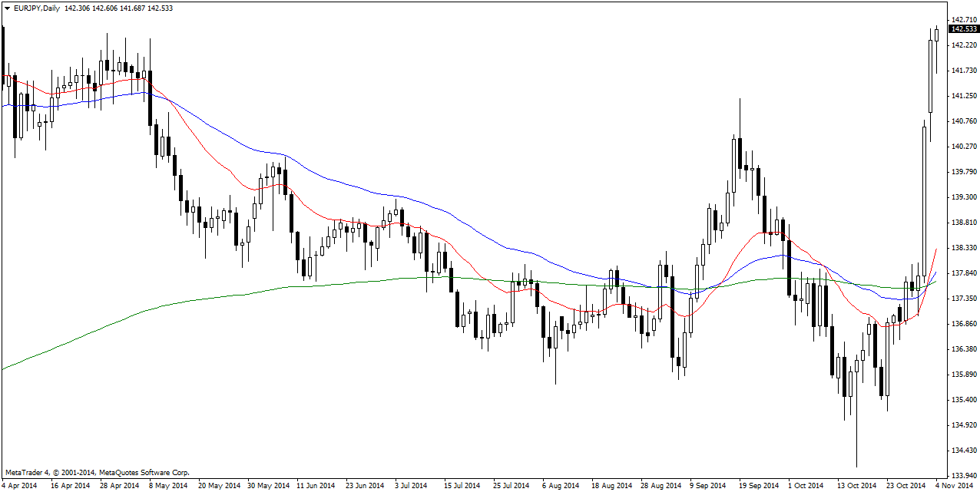Click the 142.710 price scale label
This screenshot has width=980, height=492.
tap(965, 19)
